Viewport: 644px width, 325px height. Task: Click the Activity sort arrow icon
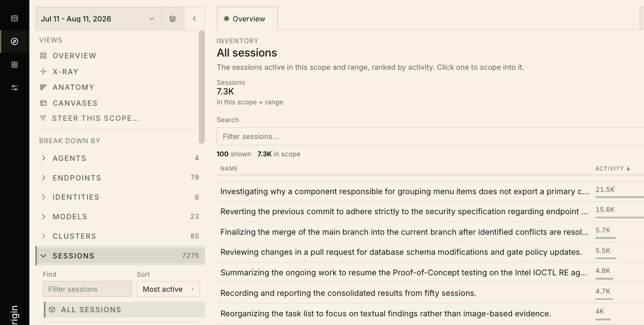coord(628,169)
